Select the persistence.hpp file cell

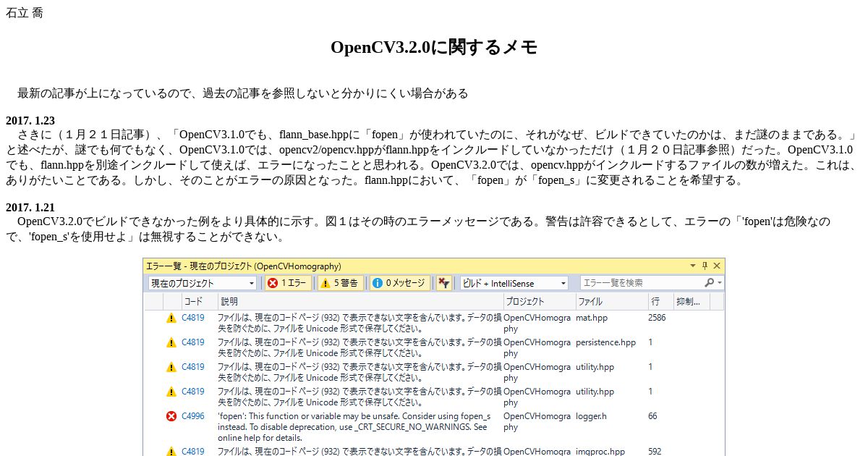coord(605,342)
